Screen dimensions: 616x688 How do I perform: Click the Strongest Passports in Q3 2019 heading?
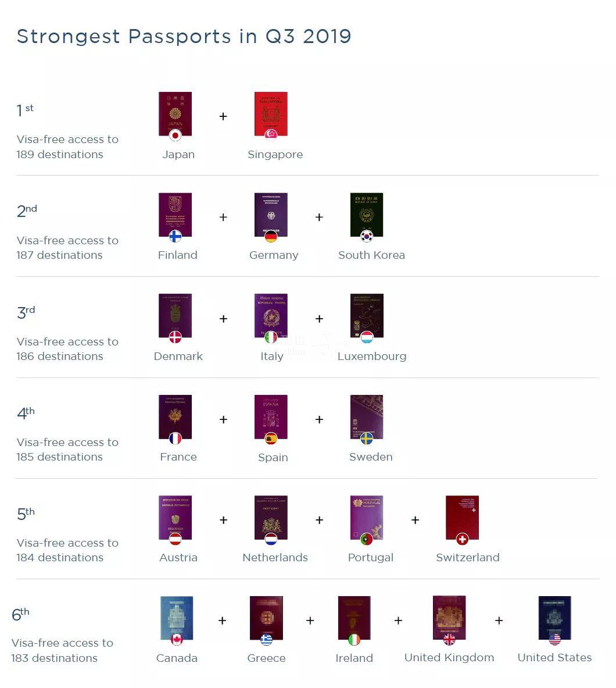(184, 36)
